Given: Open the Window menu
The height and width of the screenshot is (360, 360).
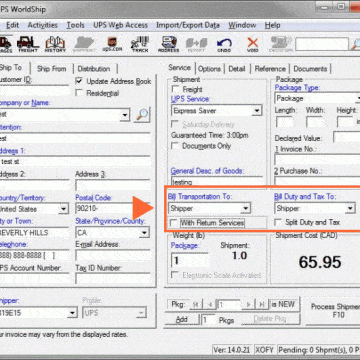Looking at the screenshot, I should tap(242, 25).
